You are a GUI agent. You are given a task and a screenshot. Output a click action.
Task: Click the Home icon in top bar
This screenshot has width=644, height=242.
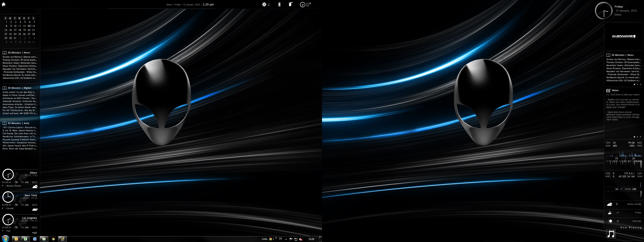click(3, 4)
